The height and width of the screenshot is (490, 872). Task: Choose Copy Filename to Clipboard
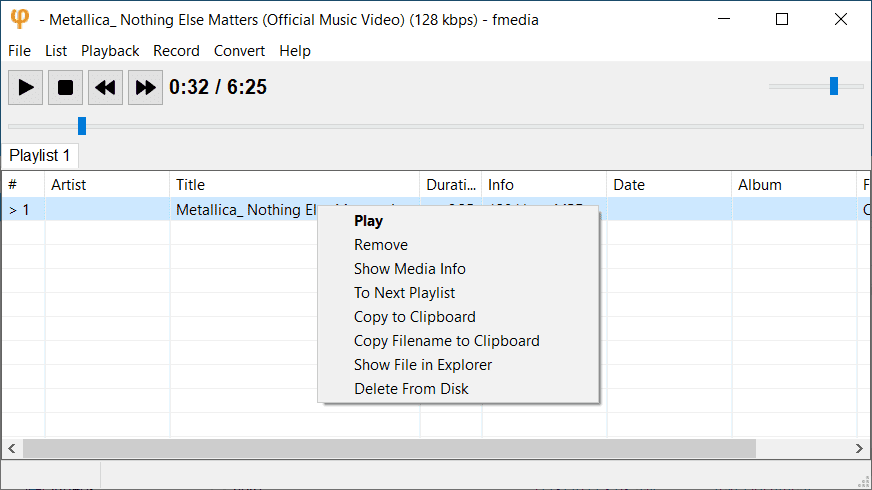pyautogui.click(x=458, y=340)
